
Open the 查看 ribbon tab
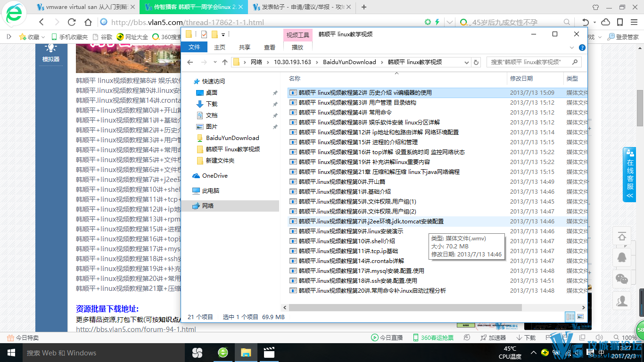pos(270,47)
